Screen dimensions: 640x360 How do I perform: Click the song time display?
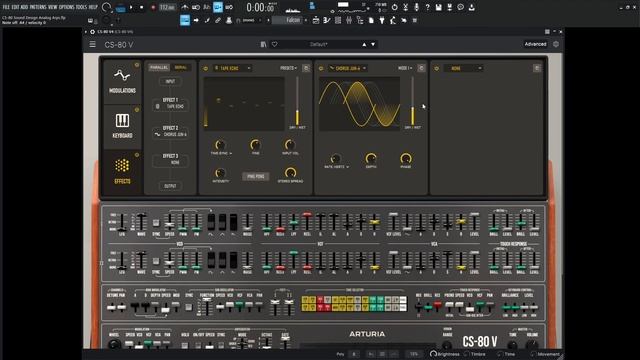261,7
